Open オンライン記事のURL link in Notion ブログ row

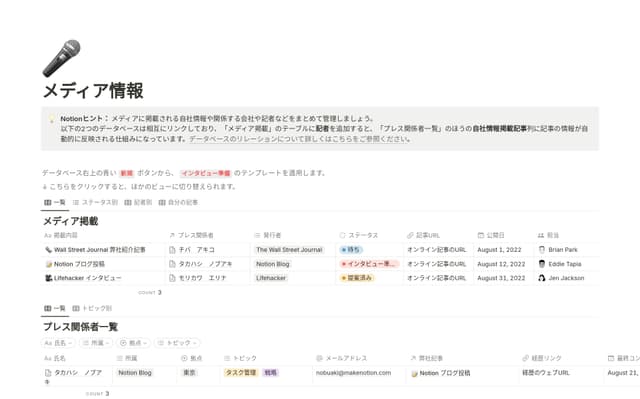pyautogui.click(x=437, y=264)
